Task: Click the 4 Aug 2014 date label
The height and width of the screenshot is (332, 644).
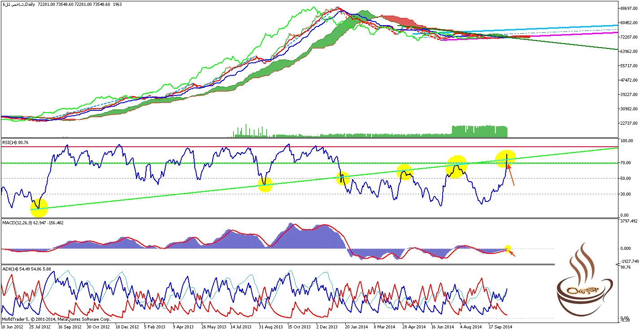Action: 472,327
